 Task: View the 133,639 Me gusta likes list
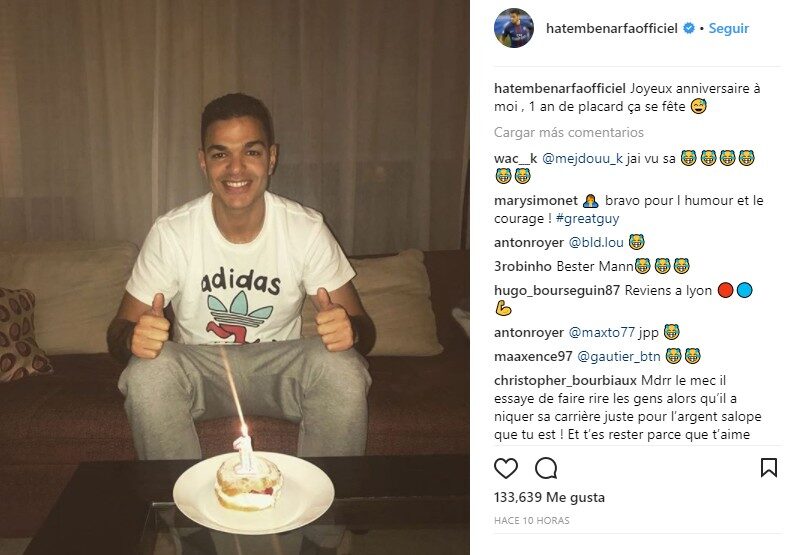coord(549,497)
